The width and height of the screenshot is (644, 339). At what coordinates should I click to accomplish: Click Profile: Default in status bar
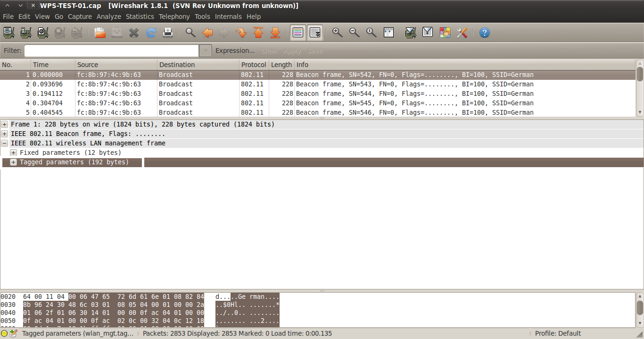(558, 333)
